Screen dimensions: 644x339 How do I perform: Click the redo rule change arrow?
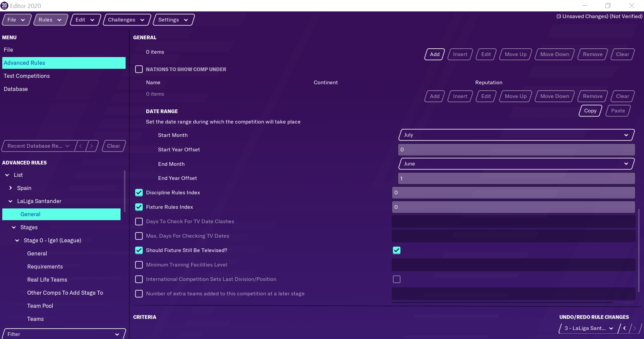[x=635, y=328]
